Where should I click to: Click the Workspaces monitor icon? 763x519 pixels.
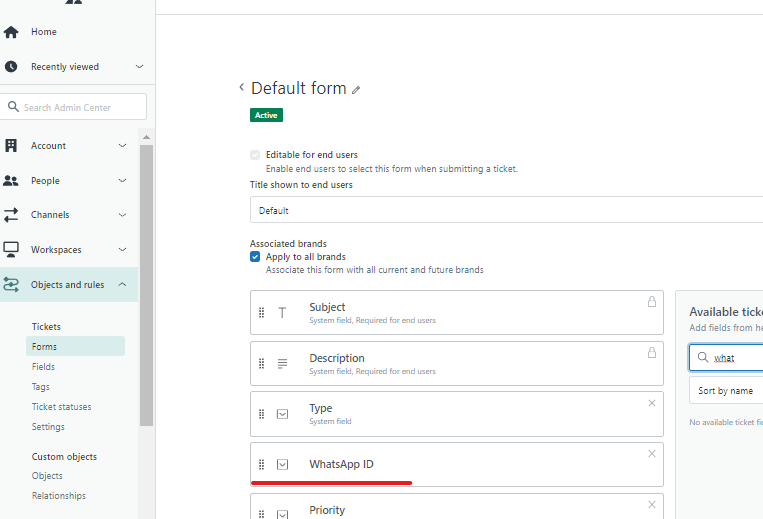pyautogui.click(x=11, y=250)
